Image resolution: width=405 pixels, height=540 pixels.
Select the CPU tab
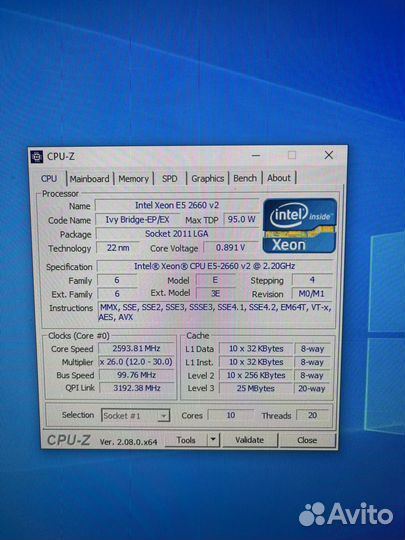tap(49, 179)
